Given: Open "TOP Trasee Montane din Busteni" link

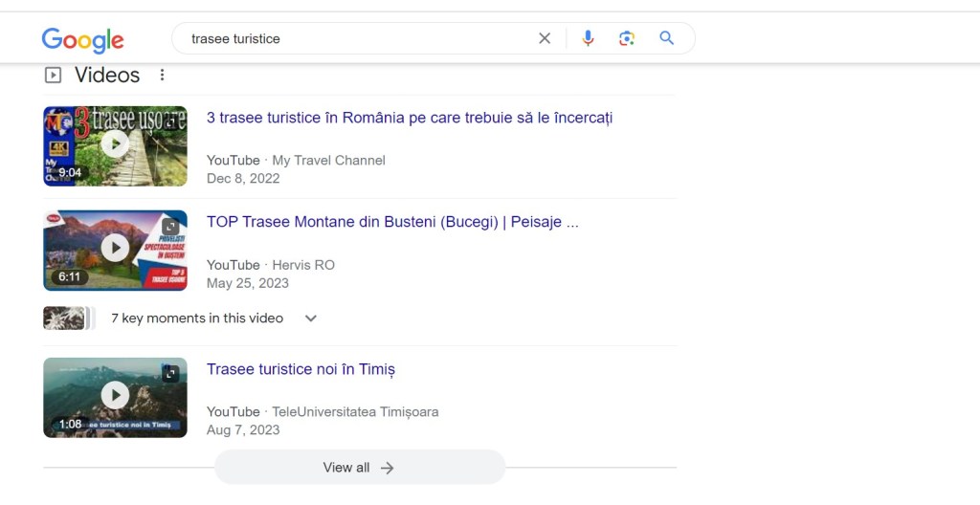Looking at the screenshot, I should (392, 222).
